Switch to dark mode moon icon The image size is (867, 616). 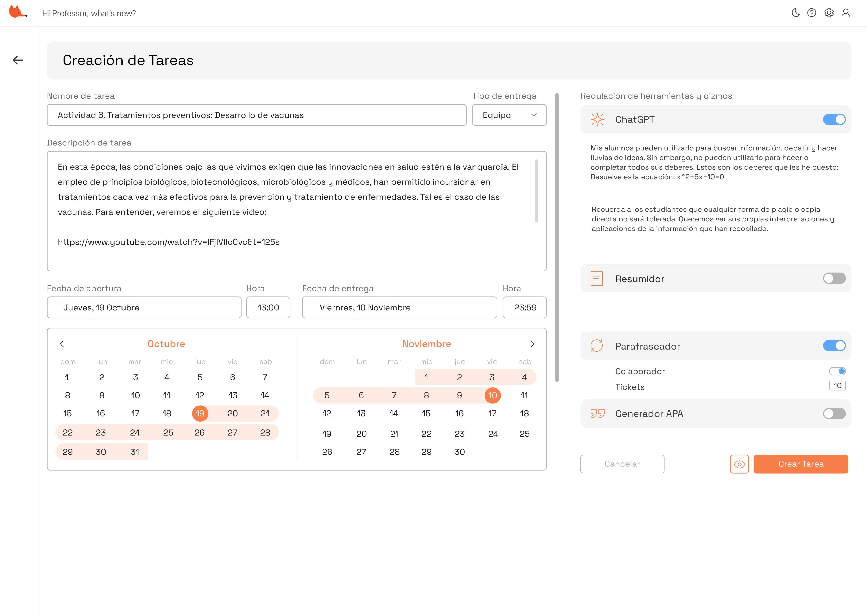coord(796,13)
